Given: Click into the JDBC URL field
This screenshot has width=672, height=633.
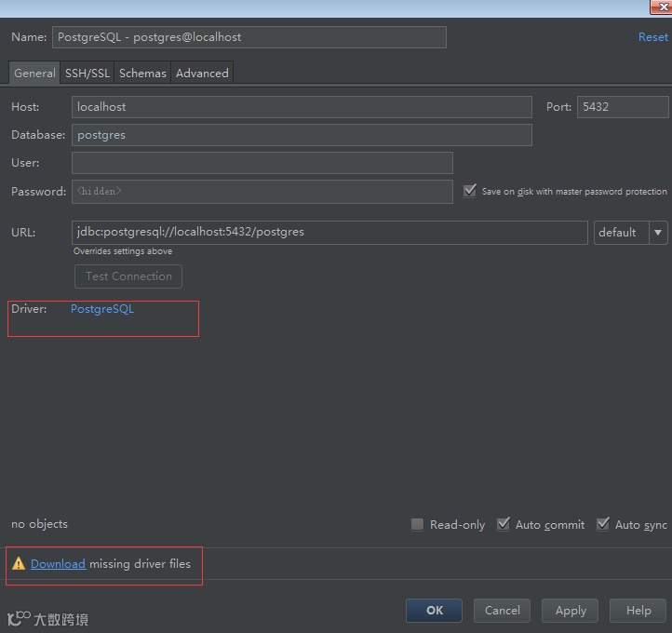Looking at the screenshot, I should pyautogui.click(x=329, y=233).
